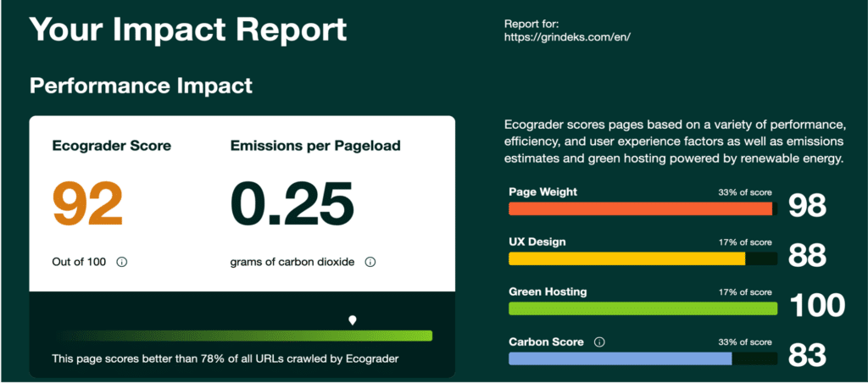Image resolution: width=868 pixels, height=383 pixels.
Task: Select the yellow UX Design score bar
Action: pos(627,258)
